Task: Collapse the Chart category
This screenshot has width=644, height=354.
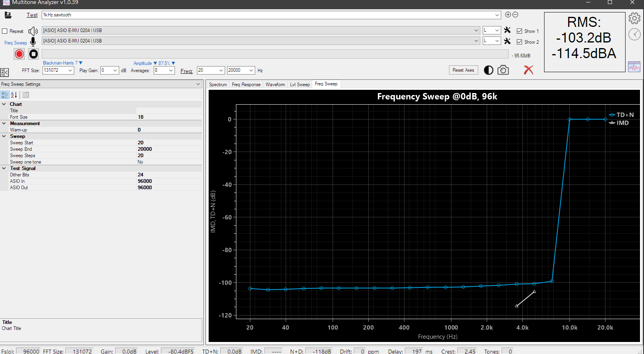Action: point(4,104)
